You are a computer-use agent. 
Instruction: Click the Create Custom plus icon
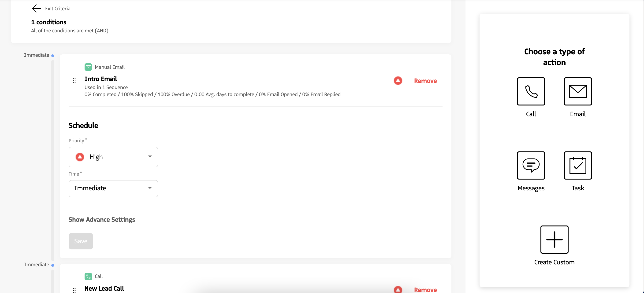coord(554,240)
